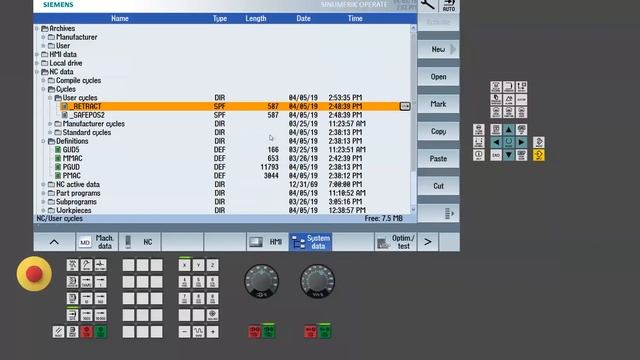Select the System data softkey
The image size is (640, 360).
[x=310, y=242]
